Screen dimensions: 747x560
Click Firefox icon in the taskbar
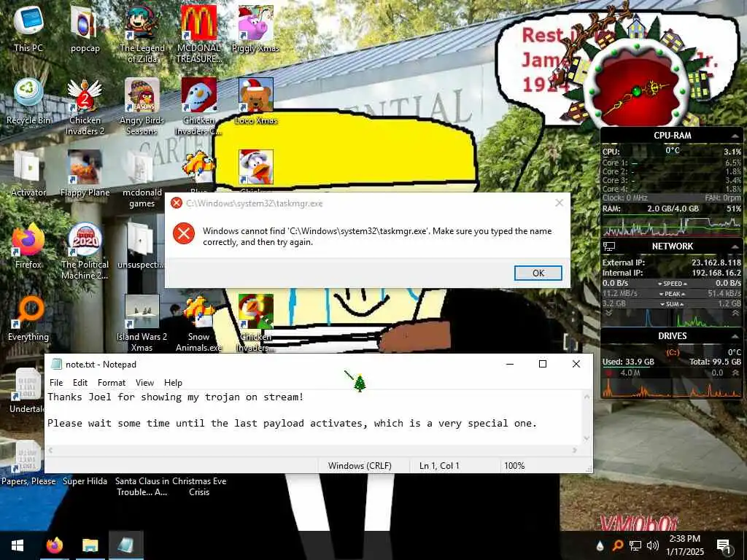tap(54, 545)
